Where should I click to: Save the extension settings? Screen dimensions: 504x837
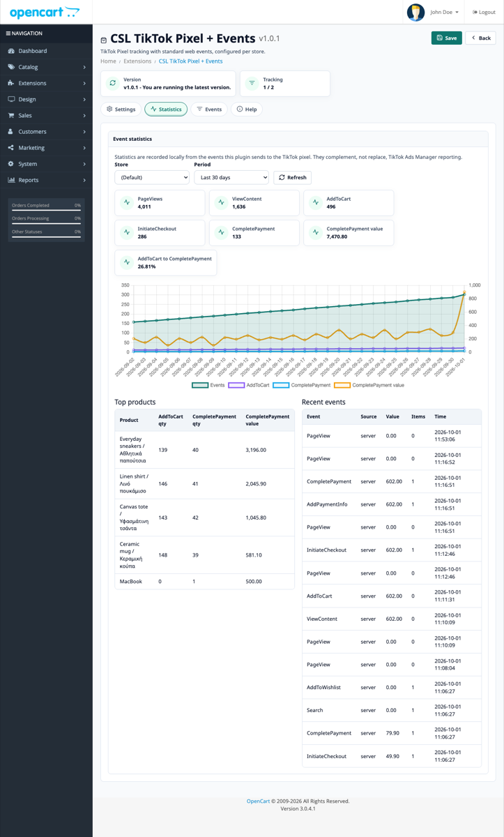pos(446,38)
